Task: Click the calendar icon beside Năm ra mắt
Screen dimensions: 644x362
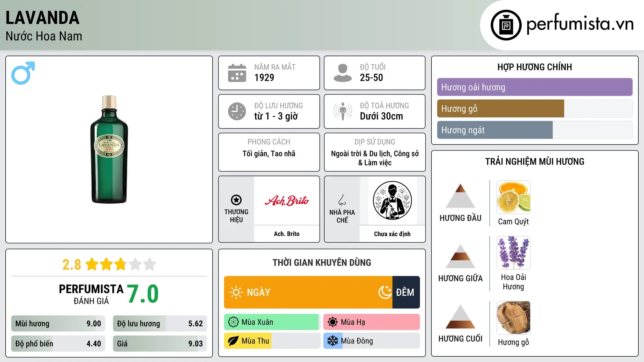Action: 237,73
